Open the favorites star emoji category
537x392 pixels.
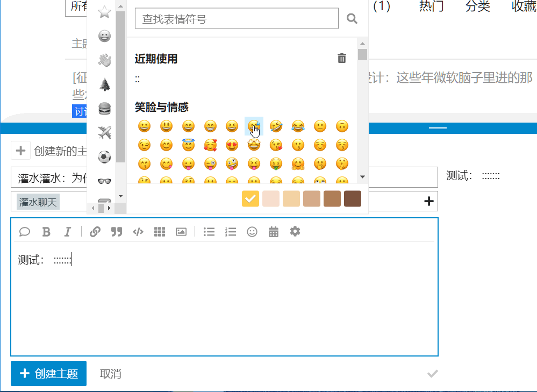pos(105,12)
